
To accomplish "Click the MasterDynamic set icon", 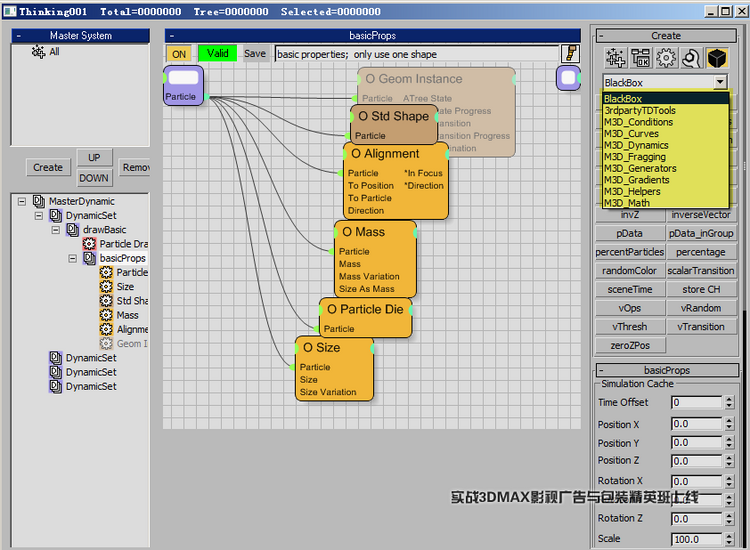I will point(39,201).
